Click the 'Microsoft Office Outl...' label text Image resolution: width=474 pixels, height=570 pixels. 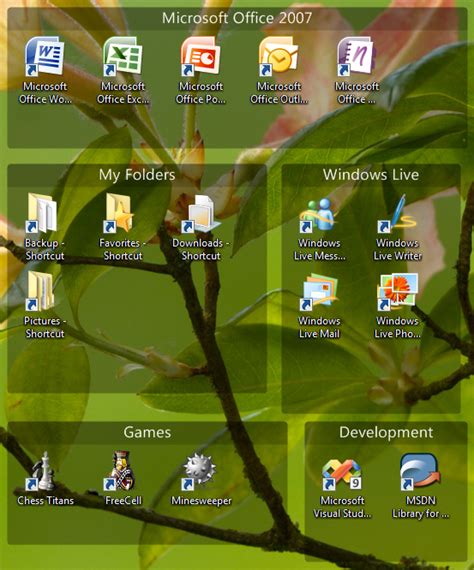(279, 93)
